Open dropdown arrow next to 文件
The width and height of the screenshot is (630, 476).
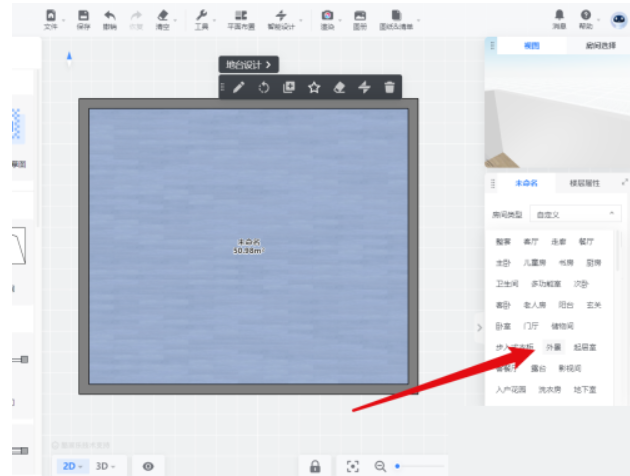(x=63, y=20)
